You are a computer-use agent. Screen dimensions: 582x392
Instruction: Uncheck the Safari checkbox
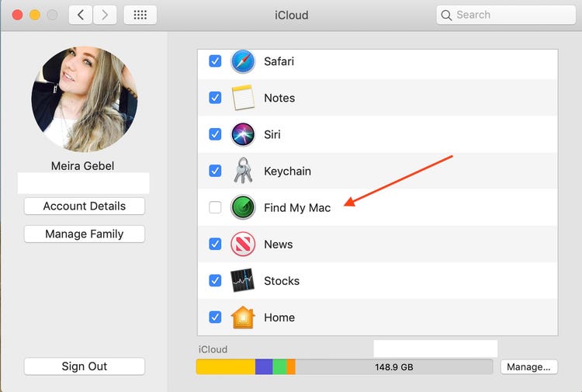pos(215,61)
